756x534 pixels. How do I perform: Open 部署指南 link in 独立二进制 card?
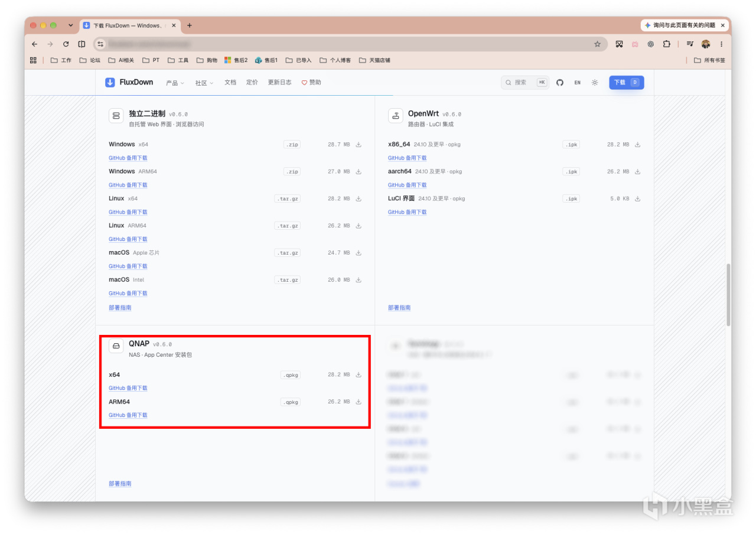120,308
